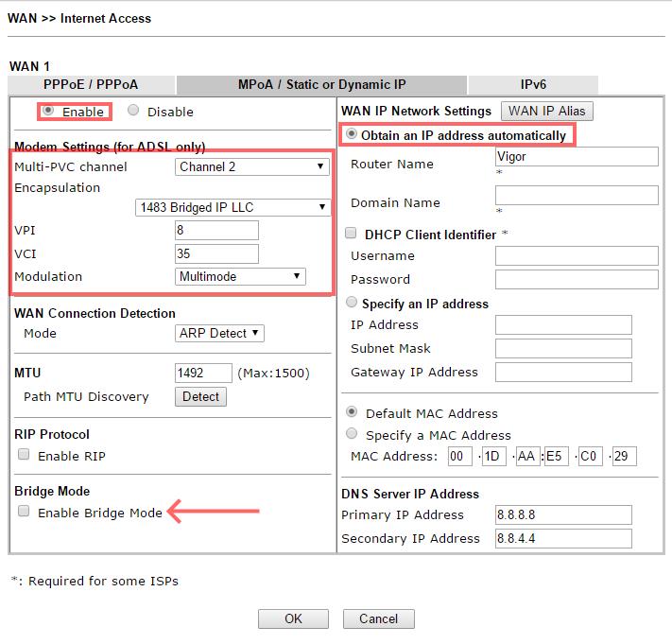
Task: Check the DHCP Client Identifier box
Action: (x=351, y=234)
